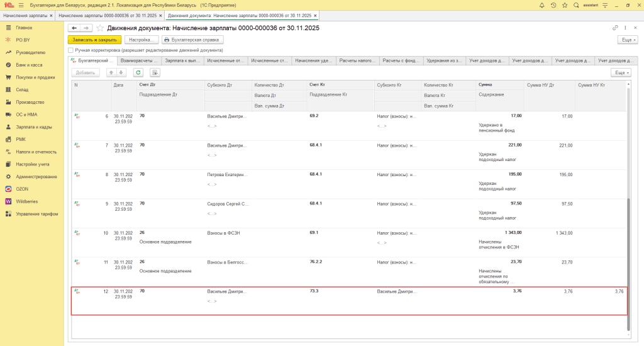The image size is (644, 346).
Task: Go back with the left arrow
Action: point(74,28)
